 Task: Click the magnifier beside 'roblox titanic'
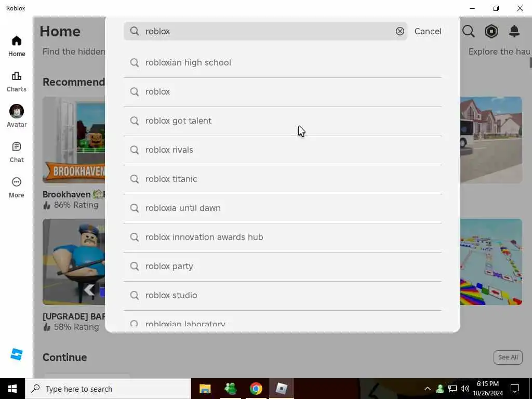pyautogui.click(x=135, y=179)
